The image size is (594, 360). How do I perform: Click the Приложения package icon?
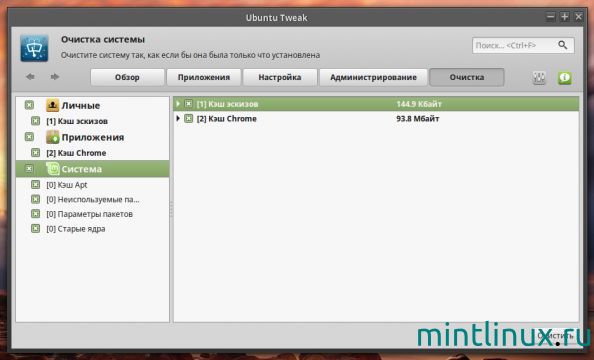(x=52, y=137)
